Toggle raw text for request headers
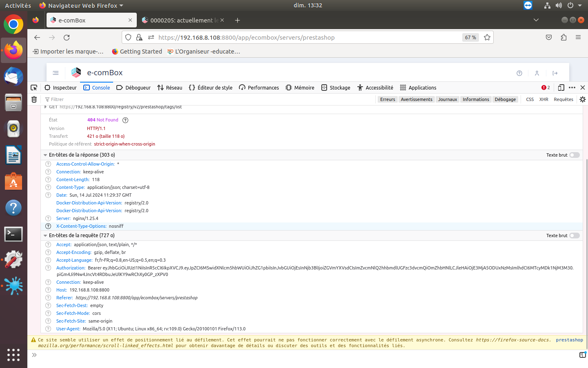The height and width of the screenshot is (368, 588). click(x=575, y=236)
